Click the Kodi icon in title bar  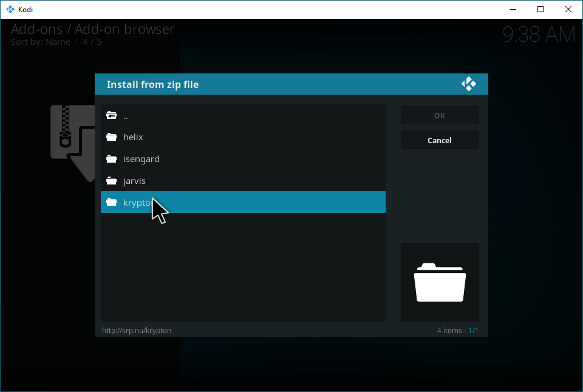(10, 9)
